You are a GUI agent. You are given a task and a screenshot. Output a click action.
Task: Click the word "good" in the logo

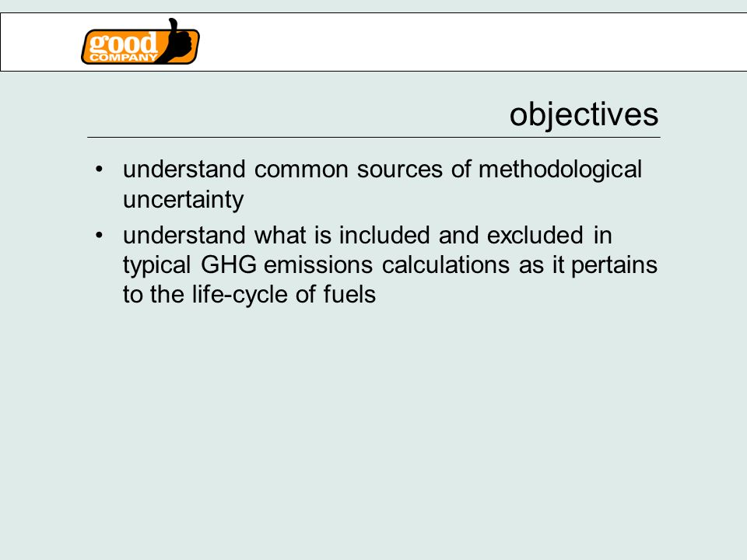click(x=124, y=43)
